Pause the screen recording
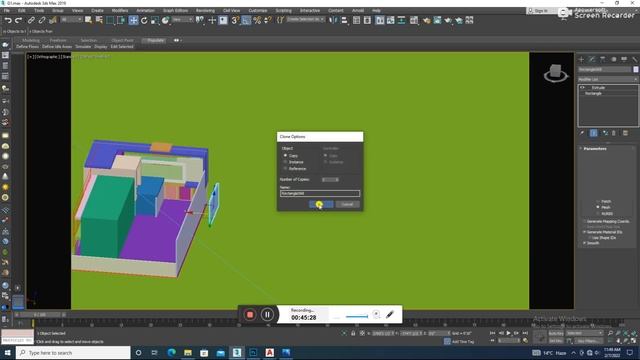640x360 pixels. (x=267, y=315)
